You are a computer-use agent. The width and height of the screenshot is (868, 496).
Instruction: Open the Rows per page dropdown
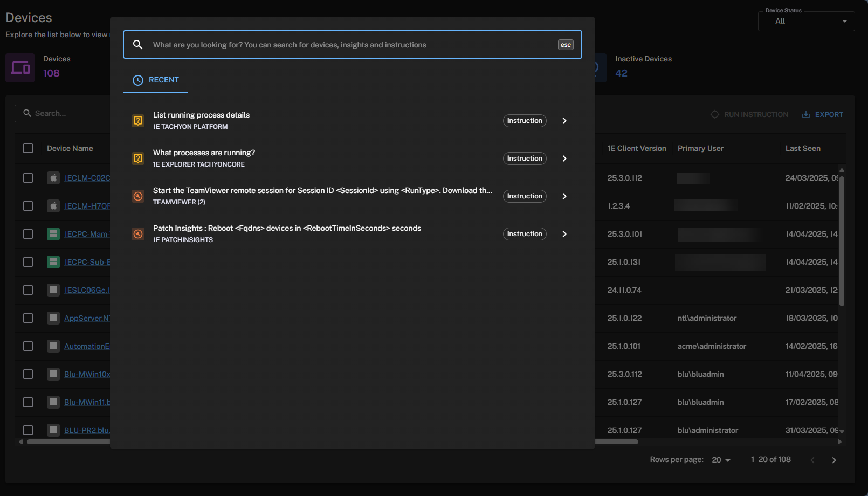click(721, 460)
